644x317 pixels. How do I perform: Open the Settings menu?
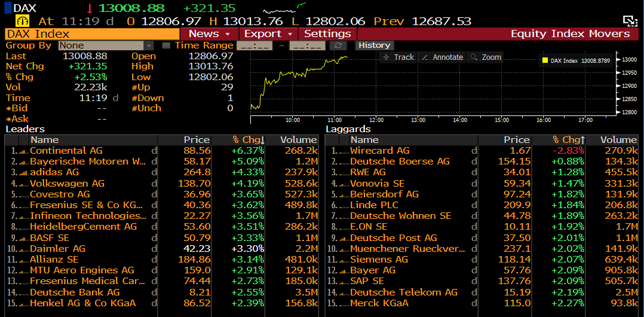tap(327, 33)
